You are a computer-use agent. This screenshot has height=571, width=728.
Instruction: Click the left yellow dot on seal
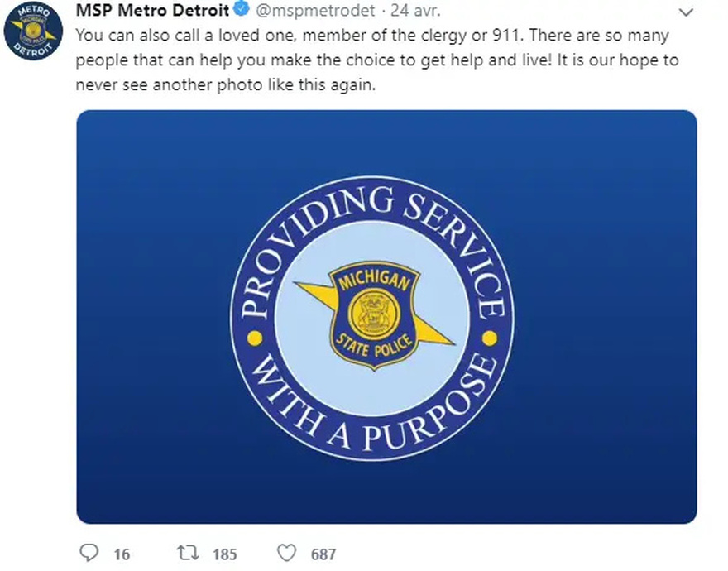255,338
